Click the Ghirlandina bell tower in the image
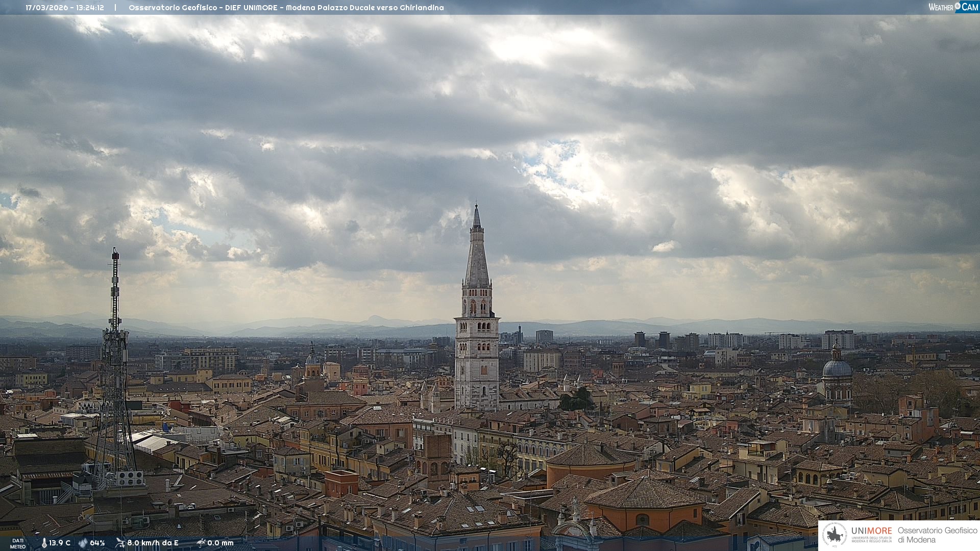Image resolution: width=980 pixels, height=551 pixels. [x=477, y=327]
